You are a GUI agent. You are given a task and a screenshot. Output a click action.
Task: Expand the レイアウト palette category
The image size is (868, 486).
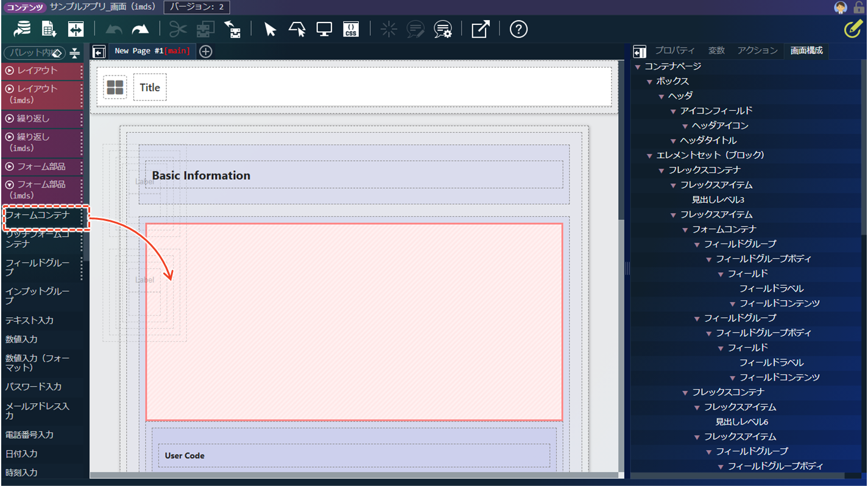click(x=40, y=71)
